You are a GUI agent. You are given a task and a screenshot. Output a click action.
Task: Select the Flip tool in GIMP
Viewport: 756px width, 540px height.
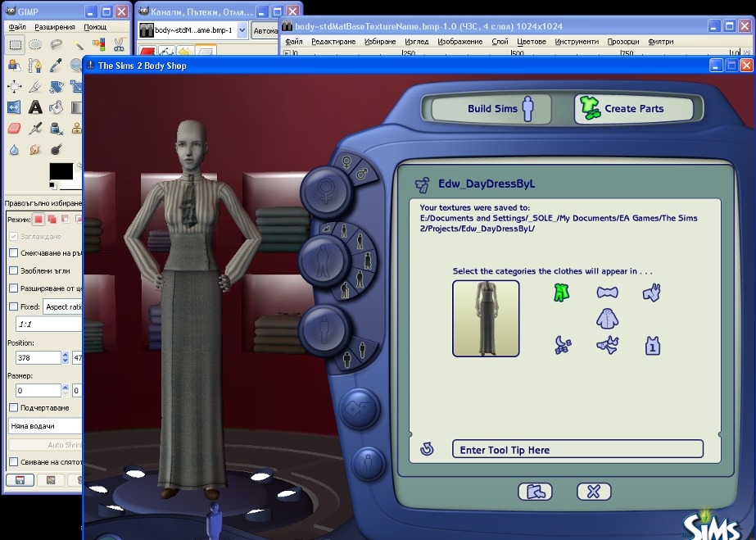pos(15,107)
